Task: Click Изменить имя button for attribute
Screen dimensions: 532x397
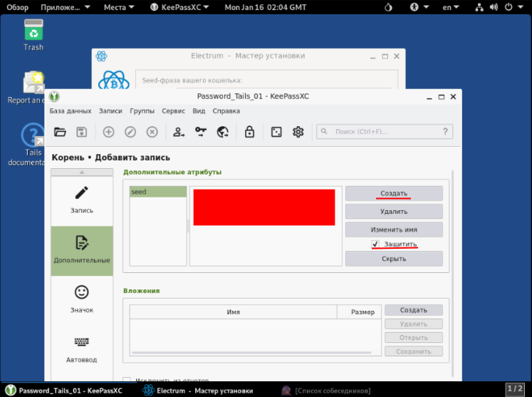Action: tap(394, 230)
